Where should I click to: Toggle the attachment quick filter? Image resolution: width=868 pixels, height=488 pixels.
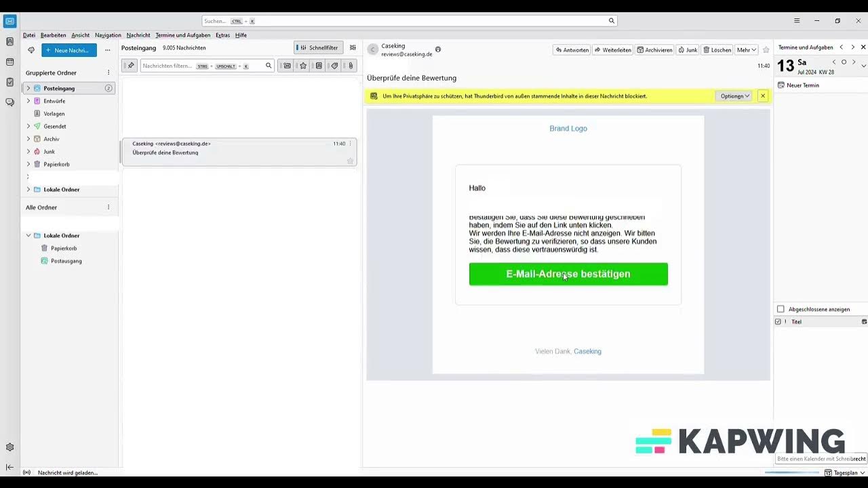[350, 66]
